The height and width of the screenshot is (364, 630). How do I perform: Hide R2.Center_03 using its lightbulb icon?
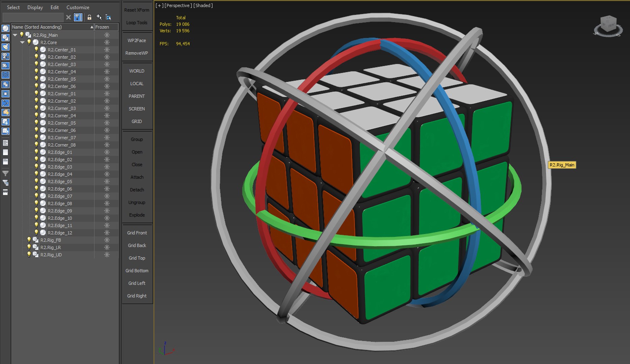[36, 64]
